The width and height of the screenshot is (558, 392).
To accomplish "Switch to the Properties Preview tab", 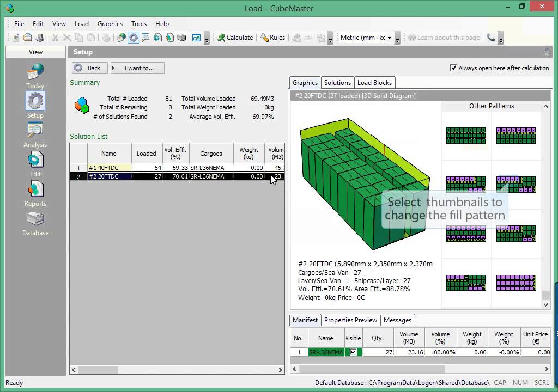I will 350,320.
